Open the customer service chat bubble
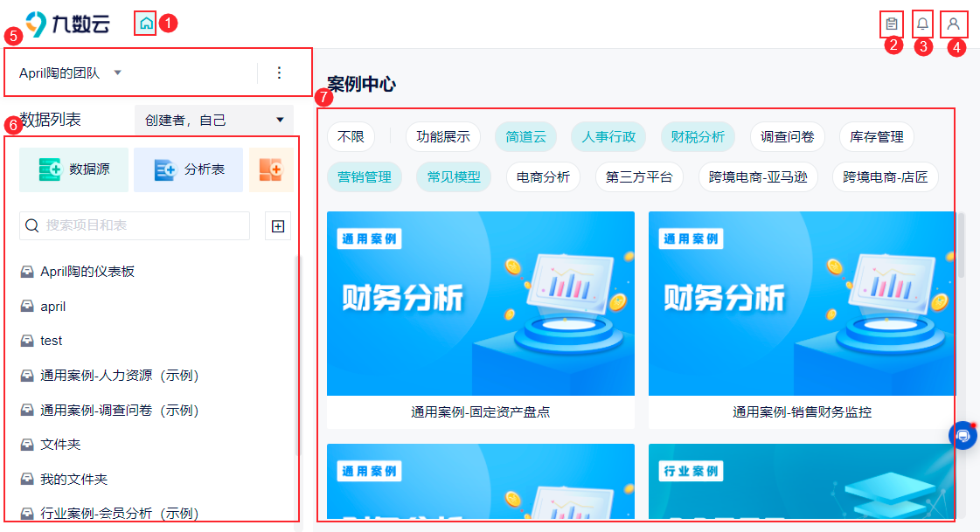 click(x=963, y=435)
